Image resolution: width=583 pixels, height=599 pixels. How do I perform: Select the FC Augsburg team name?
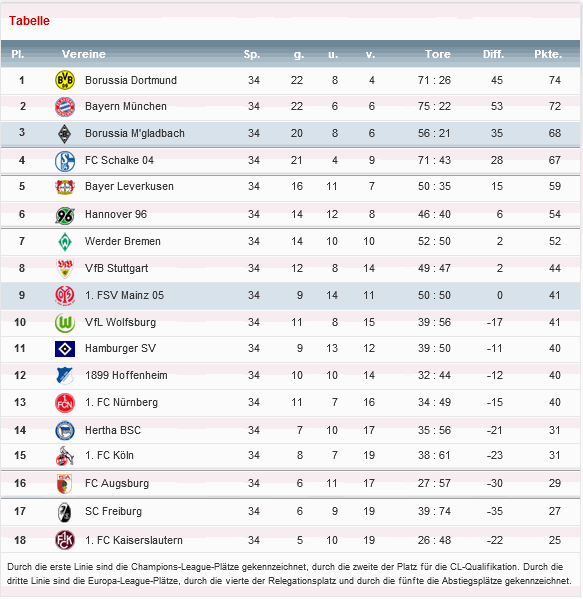117,483
